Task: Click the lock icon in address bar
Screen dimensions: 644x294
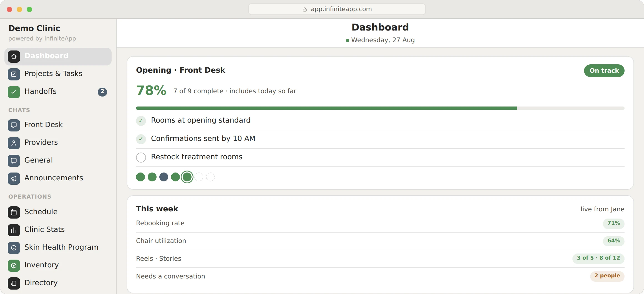Action: click(305, 9)
